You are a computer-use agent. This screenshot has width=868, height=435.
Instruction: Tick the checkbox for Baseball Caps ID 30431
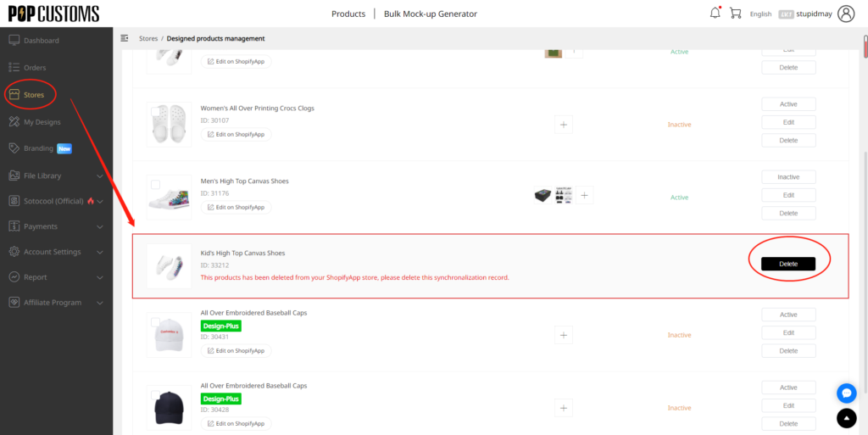[156, 322]
